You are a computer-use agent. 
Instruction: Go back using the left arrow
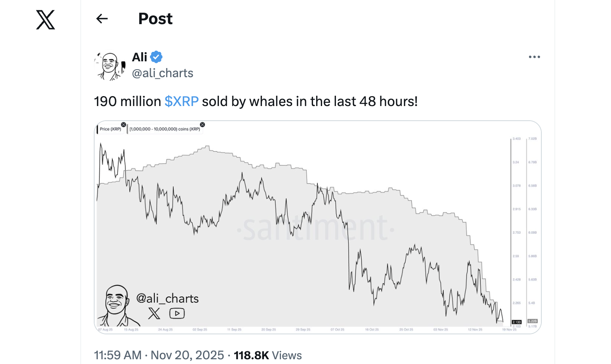102,19
